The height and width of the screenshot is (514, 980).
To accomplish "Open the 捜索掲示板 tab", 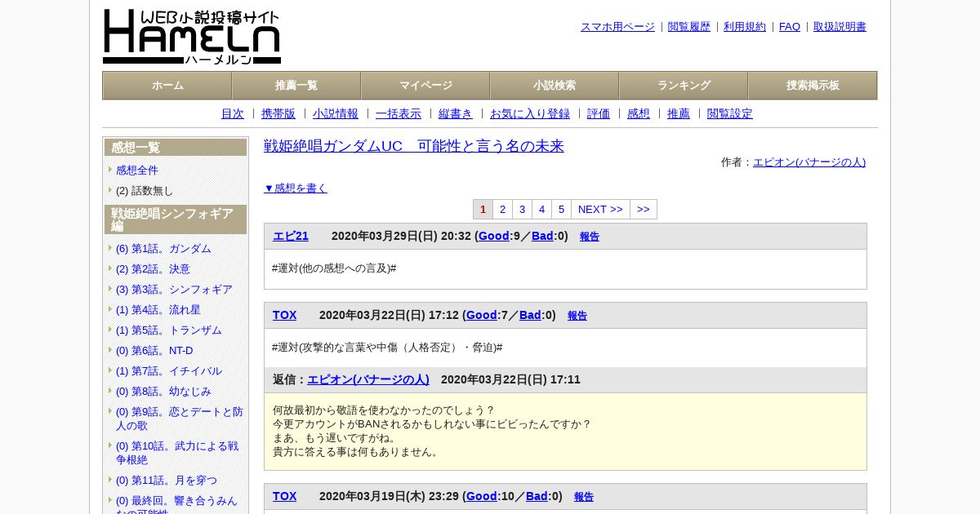I will pos(813,86).
